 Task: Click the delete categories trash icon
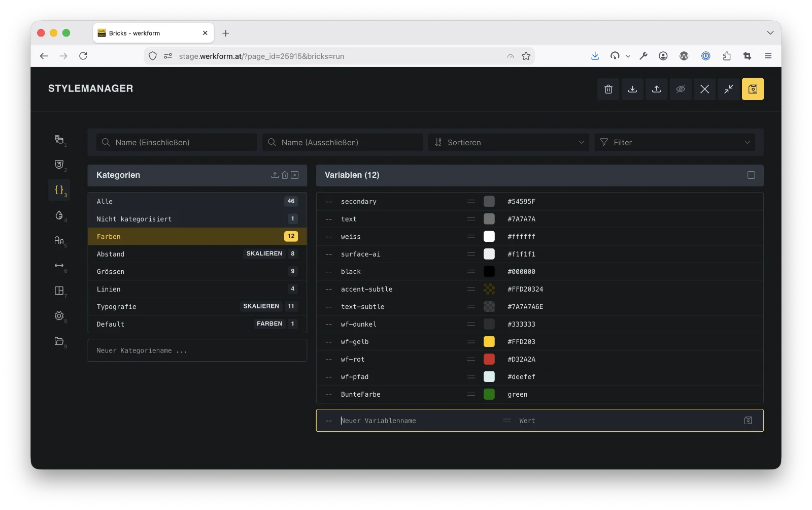click(x=285, y=175)
